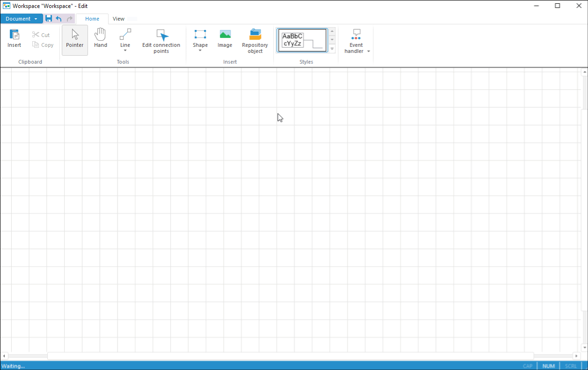Redo the last action

tap(69, 19)
